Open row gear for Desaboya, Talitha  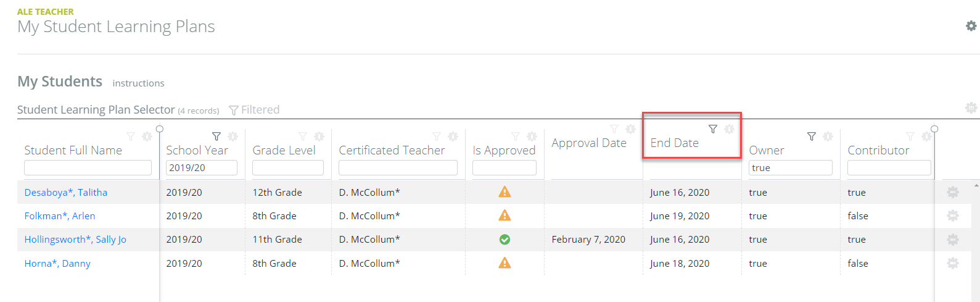point(953,192)
